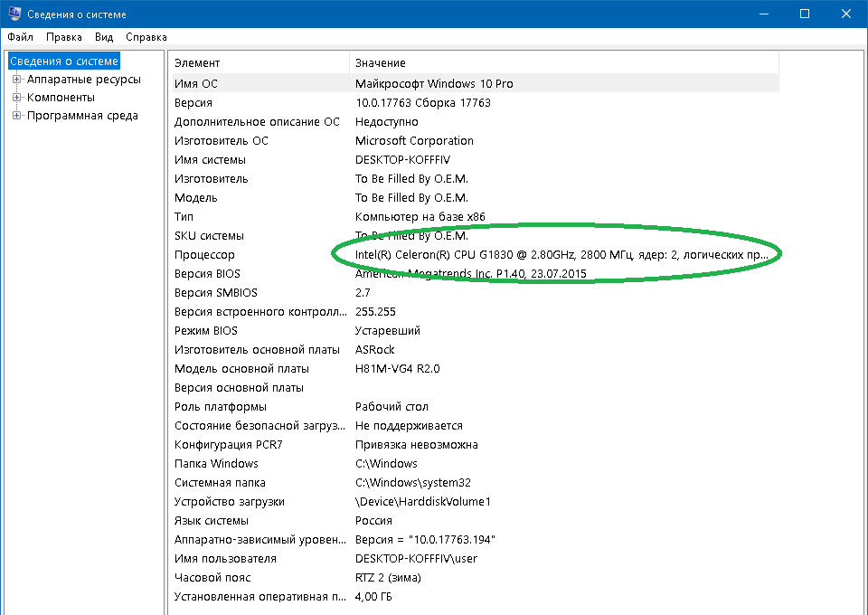This screenshot has height=615, width=868.
Task: Open the Справка menu
Action: pos(146,37)
